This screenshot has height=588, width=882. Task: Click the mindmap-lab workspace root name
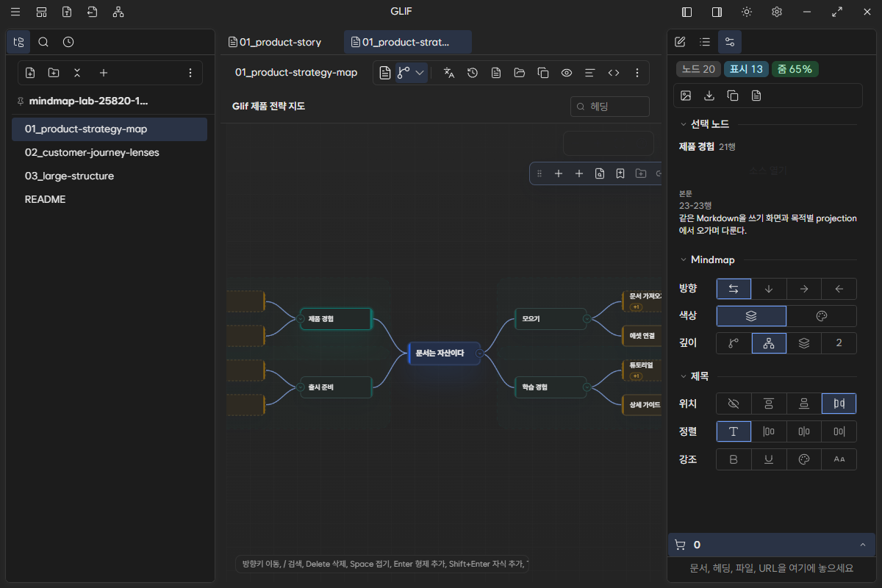click(89, 101)
